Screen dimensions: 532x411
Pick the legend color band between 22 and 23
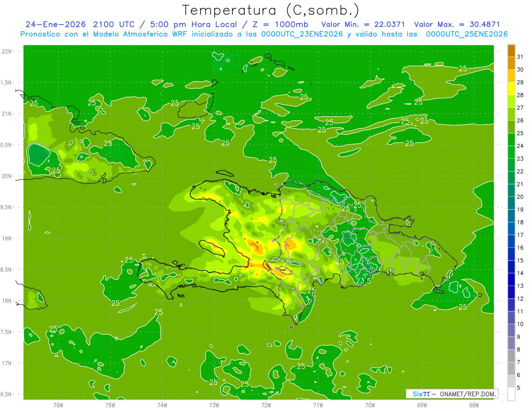click(511, 165)
